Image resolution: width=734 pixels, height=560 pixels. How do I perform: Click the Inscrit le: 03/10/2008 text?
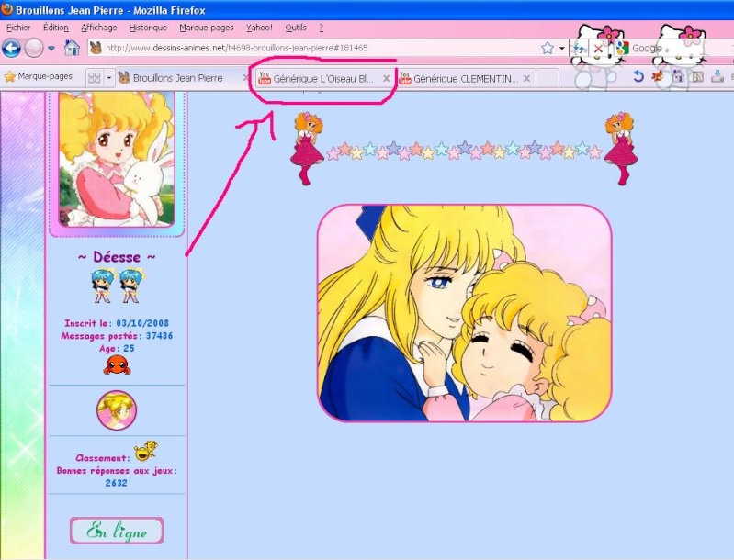pyautogui.click(x=117, y=323)
